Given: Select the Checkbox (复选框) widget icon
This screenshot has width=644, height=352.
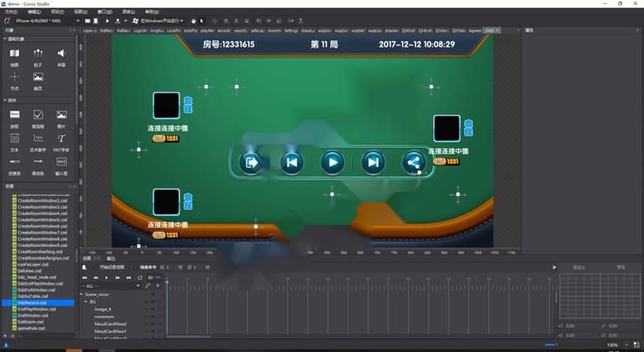Looking at the screenshot, I should click(x=38, y=116).
